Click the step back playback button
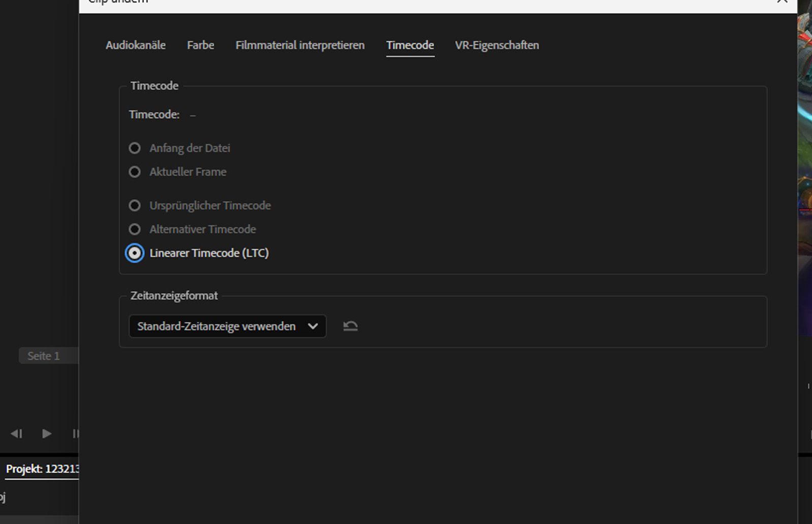812x524 pixels. [x=16, y=434]
